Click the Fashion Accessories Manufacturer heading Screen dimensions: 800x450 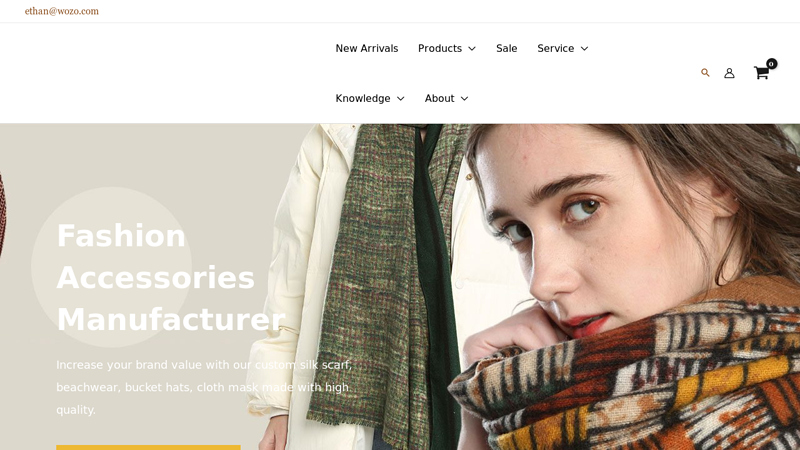(171, 278)
